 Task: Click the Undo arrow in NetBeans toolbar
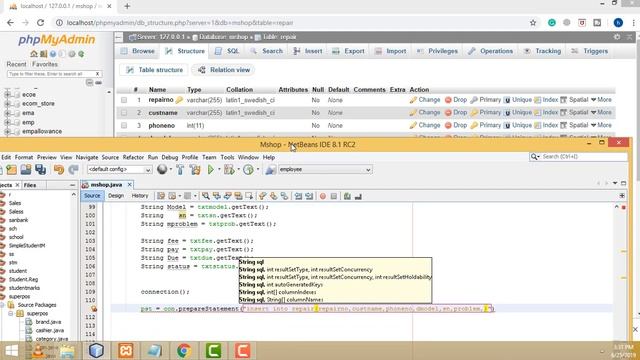point(59,169)
